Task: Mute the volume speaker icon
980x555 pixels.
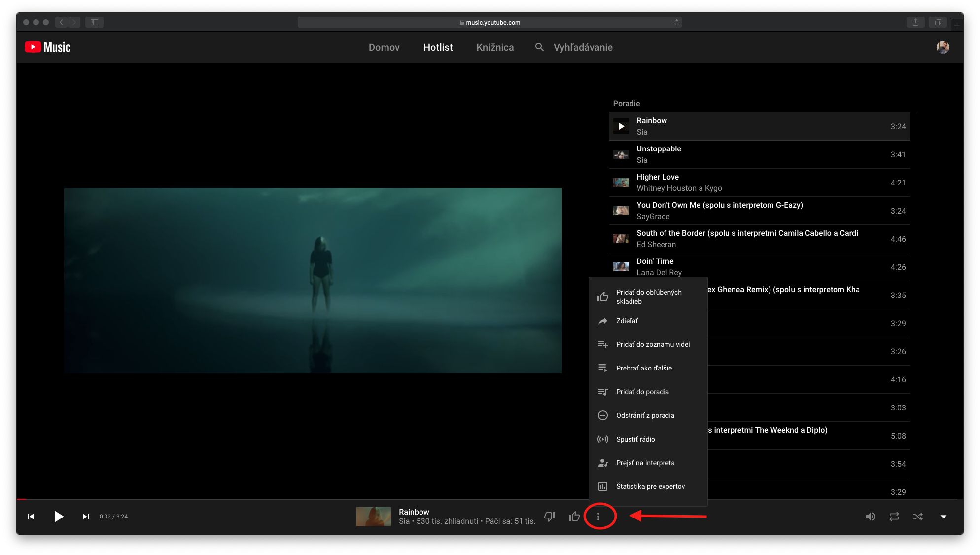Action: coord(871,517)
